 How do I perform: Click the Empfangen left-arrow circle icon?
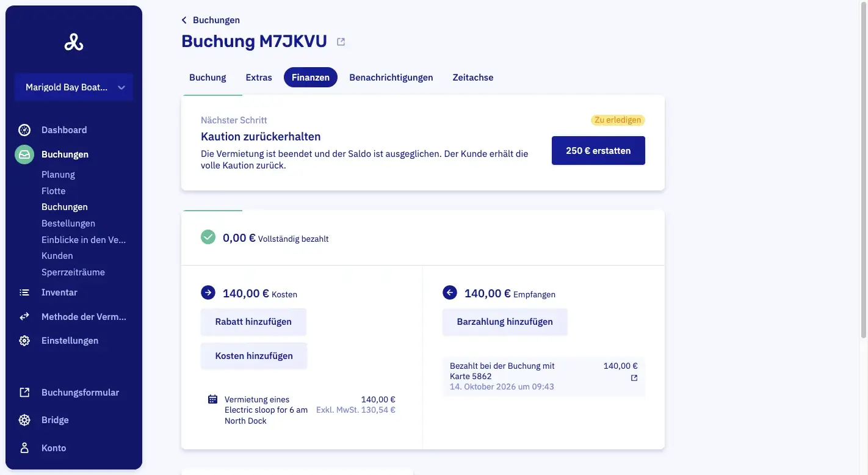click(x=450, y=293)
